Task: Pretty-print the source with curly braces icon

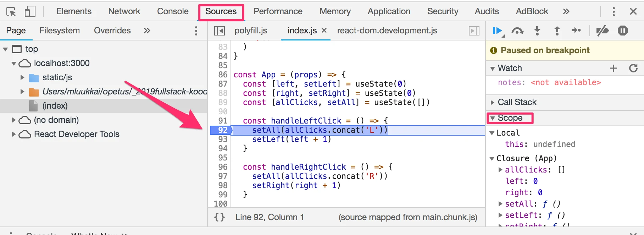Action: tap(220, 217)
